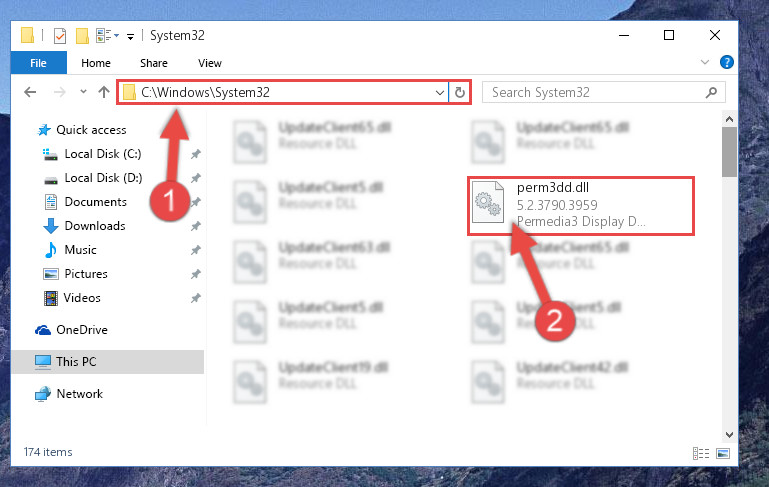Refresh the System32 folder view

(460, 92)
